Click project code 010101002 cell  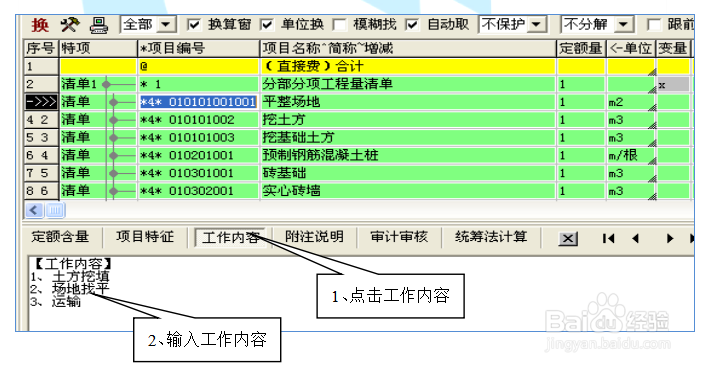[x=198, y=120]
